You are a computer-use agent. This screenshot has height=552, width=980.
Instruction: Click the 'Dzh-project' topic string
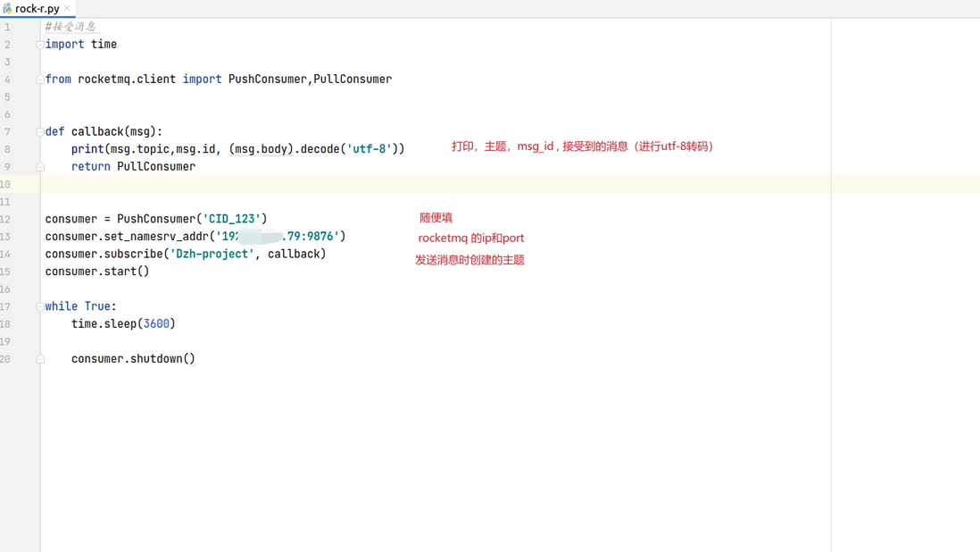click(x=212, y=254)
